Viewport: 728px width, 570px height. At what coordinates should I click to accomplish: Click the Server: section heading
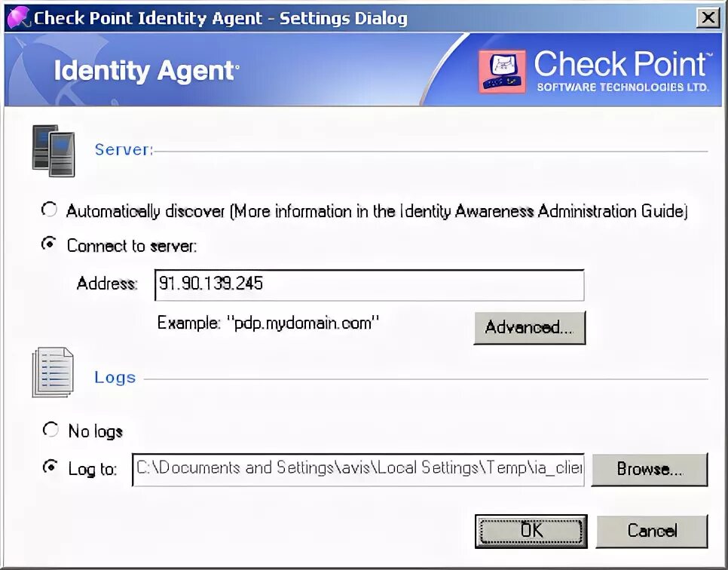coord(124,149)
